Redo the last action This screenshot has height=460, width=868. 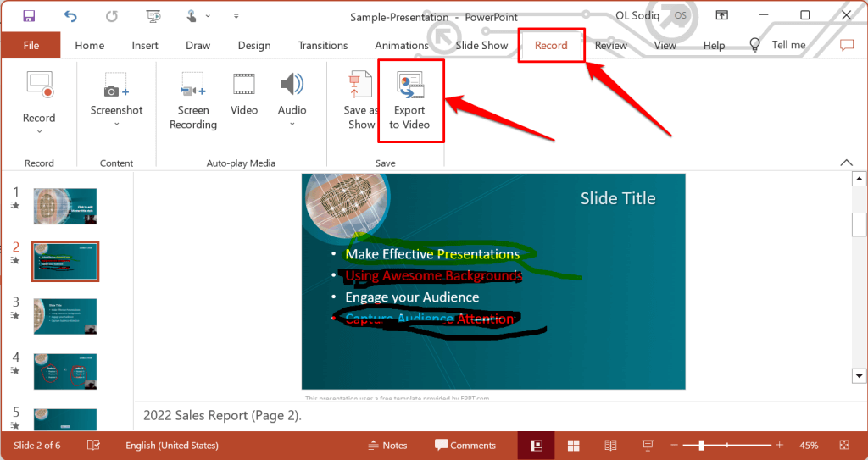(x=112, y=16)
